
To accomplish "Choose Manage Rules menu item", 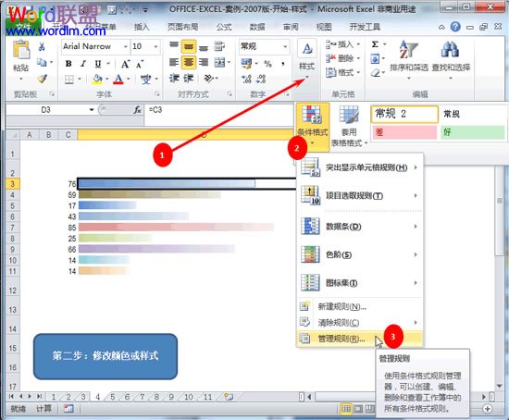I will click(x=360, y=339).
